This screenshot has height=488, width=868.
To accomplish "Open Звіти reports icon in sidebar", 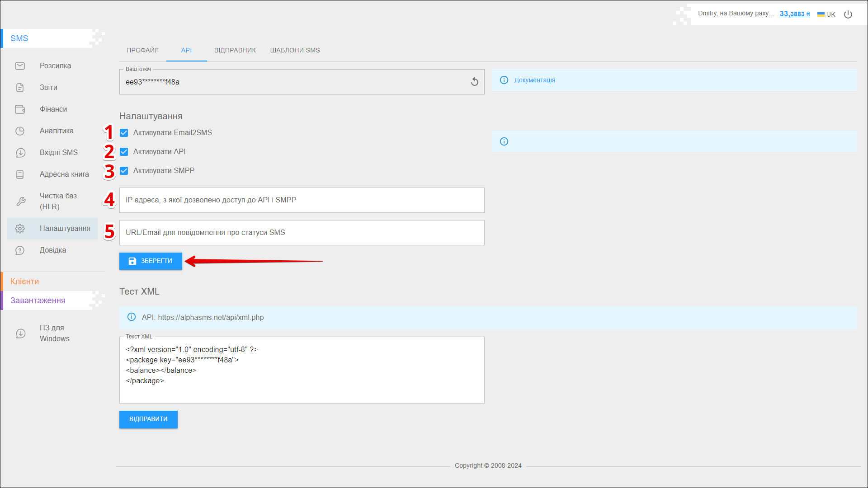I will pos(20,88).
